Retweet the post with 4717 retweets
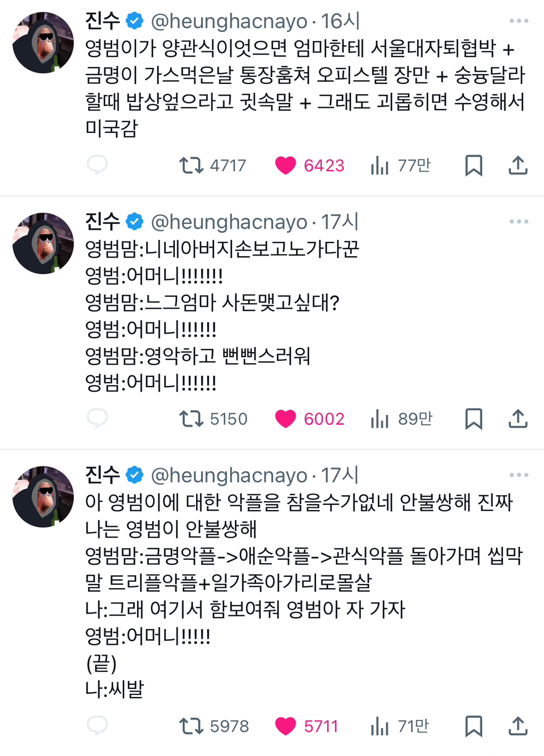 pyautogui.click(x=191, y=165)
